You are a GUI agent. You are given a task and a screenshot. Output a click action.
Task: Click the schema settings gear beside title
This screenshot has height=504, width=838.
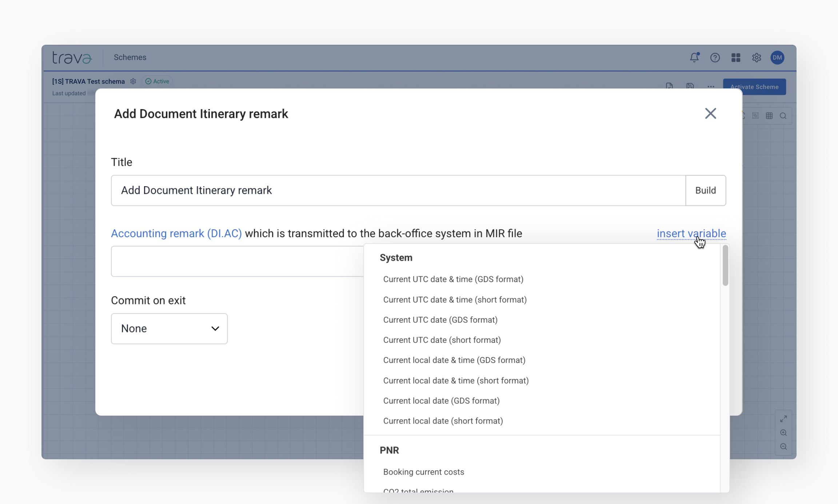133,81
